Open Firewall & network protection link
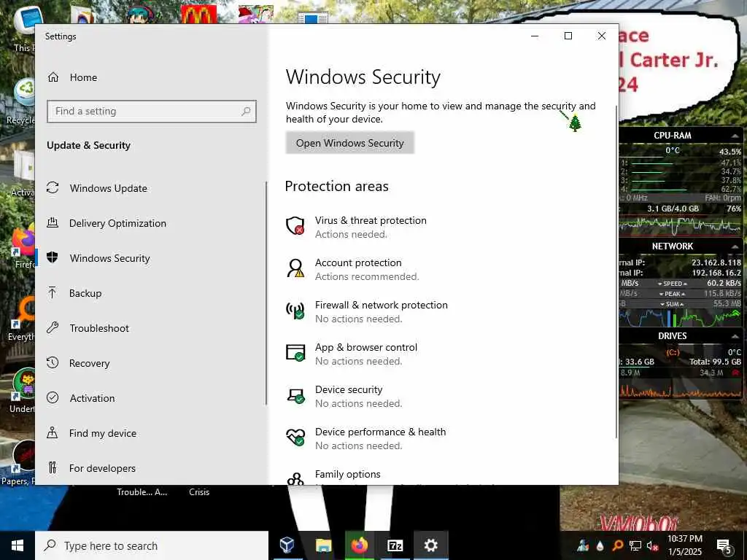The height and width of the screenshot is (560, 747). tap(381, 306)
